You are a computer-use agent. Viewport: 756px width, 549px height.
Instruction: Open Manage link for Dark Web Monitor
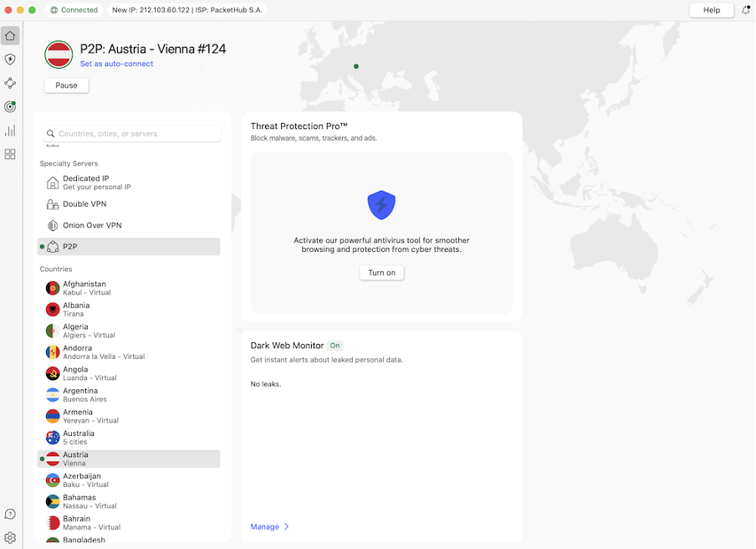265,526
